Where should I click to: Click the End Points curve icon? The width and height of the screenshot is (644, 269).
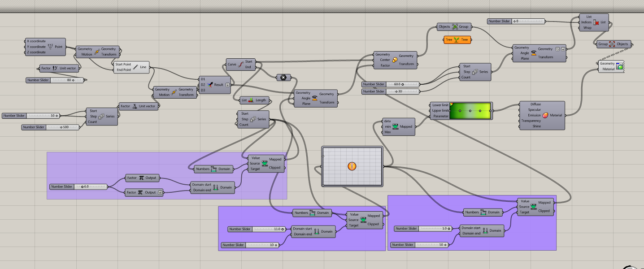pos(241,64)
